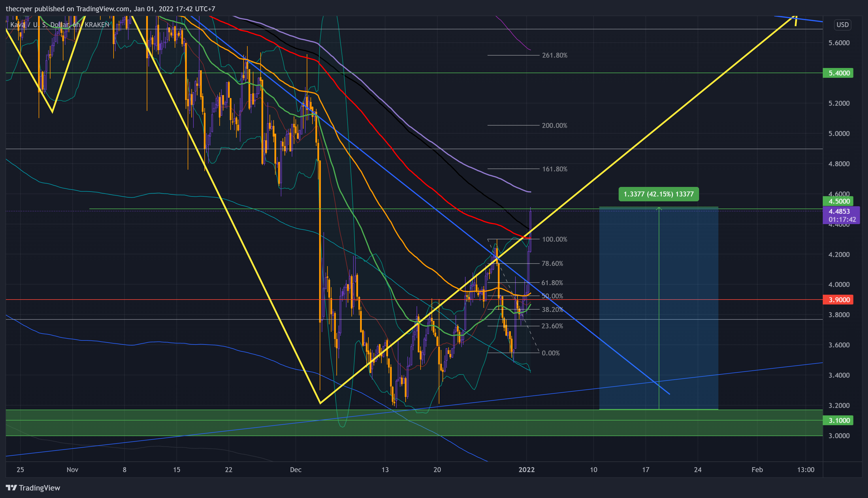
Task: Select the 3.9000 red price label
Action: click(838, 300)
